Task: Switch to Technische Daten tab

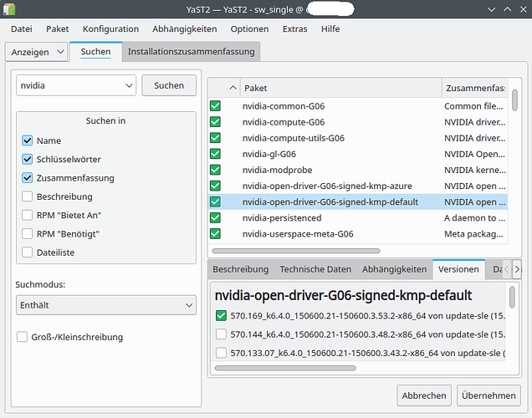Action: coord(315,269)
